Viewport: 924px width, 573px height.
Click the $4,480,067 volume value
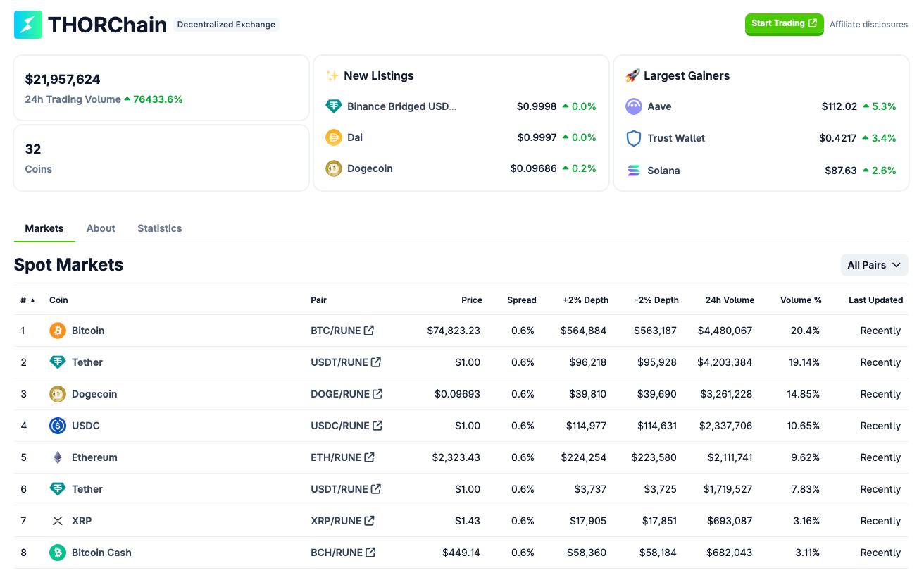point(725,331)
